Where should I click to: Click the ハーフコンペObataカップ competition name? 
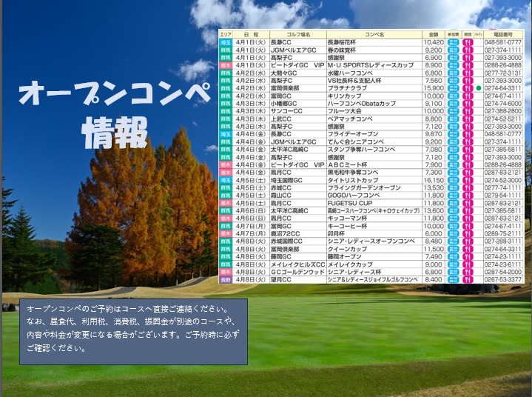click(x=362, y=104)
